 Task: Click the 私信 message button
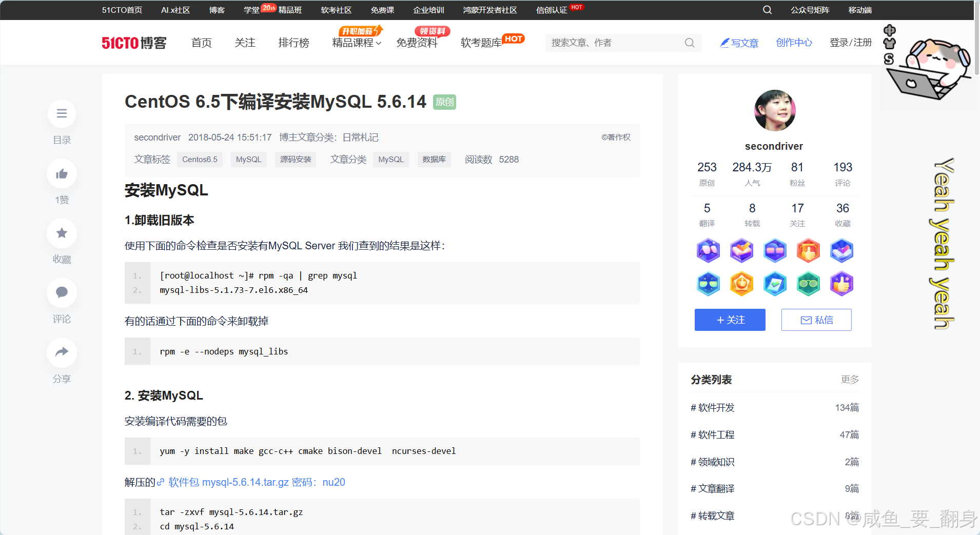coord(816,320)
